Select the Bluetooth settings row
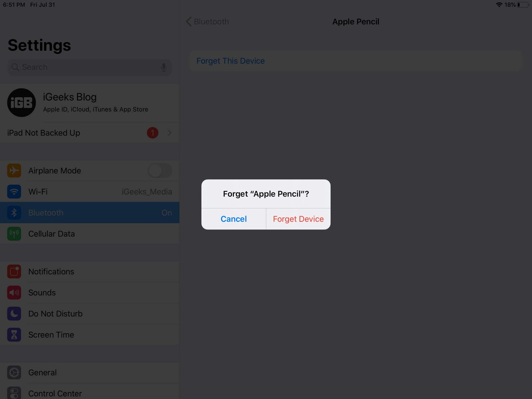Viewport: 532px width, 399px height. click(90, 213)
